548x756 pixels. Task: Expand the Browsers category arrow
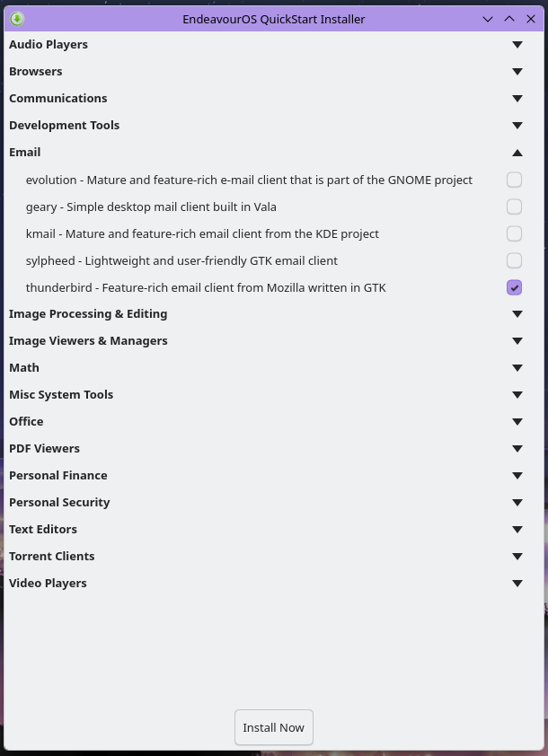(517, 71)
